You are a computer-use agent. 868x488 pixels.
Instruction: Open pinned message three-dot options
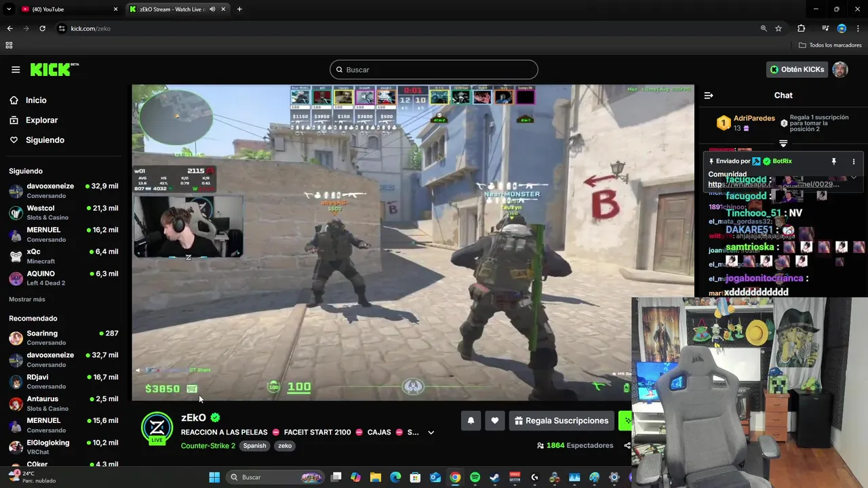[853, 161]
